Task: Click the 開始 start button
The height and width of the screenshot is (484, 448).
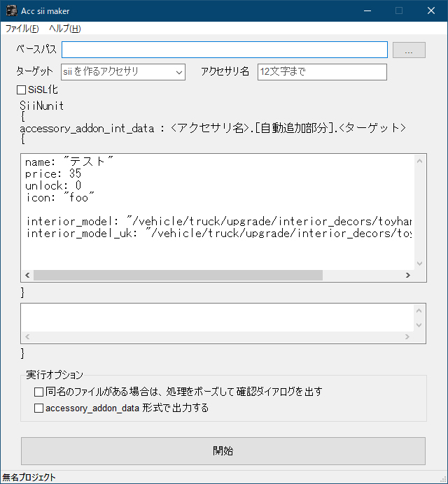Action: click(223, 450)
